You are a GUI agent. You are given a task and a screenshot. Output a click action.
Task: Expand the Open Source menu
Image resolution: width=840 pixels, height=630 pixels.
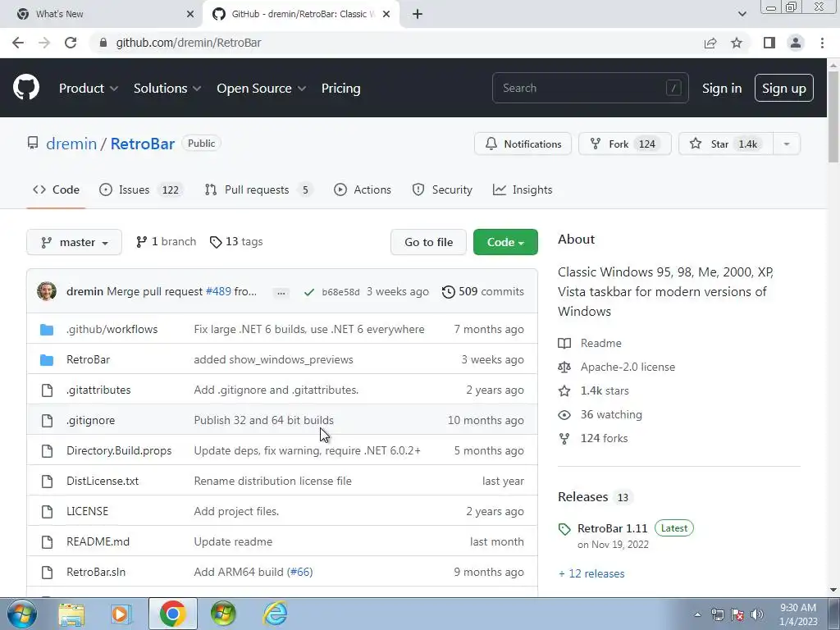coord(262,89)
